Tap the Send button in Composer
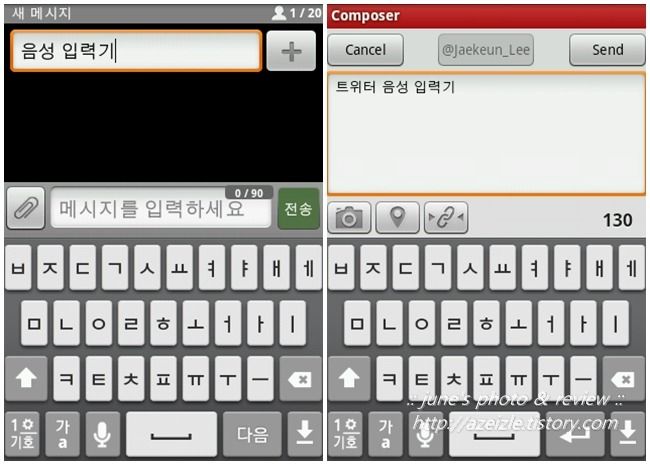 (x=607, y=50)
